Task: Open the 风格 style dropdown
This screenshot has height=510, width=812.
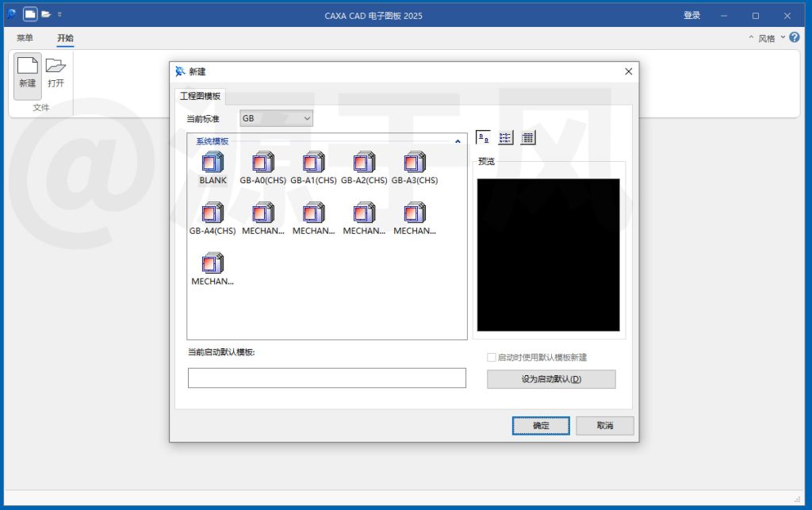Action: [772, 38]
